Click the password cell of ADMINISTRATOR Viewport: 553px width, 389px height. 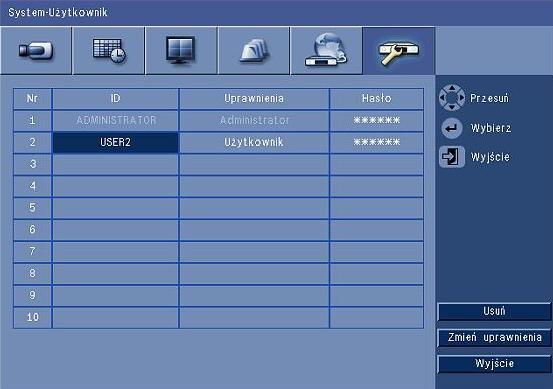tap(377, 121)
